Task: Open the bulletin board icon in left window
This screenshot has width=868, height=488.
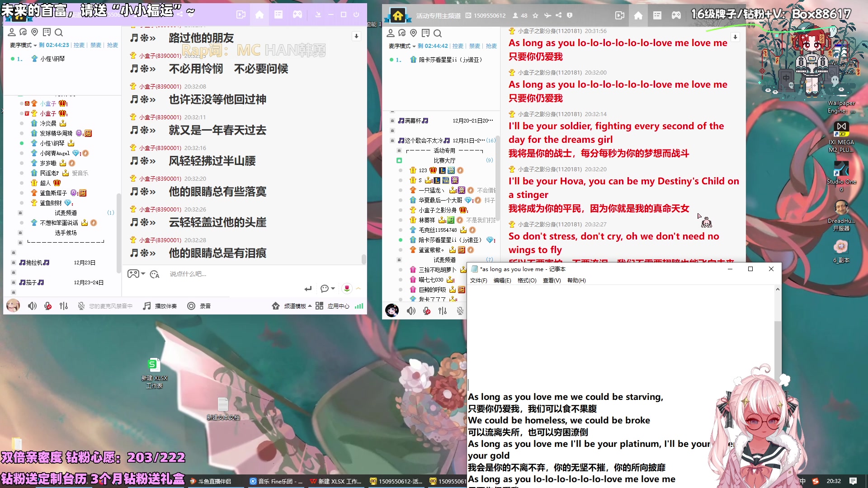Action: [x=47, y=32]
